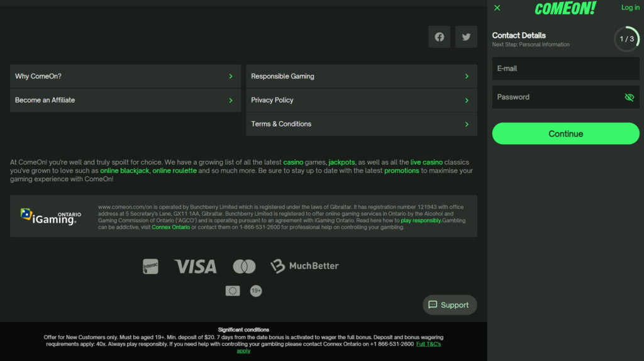
Task: Open the Why ComeOn? menu item
Action: (125, 76)
